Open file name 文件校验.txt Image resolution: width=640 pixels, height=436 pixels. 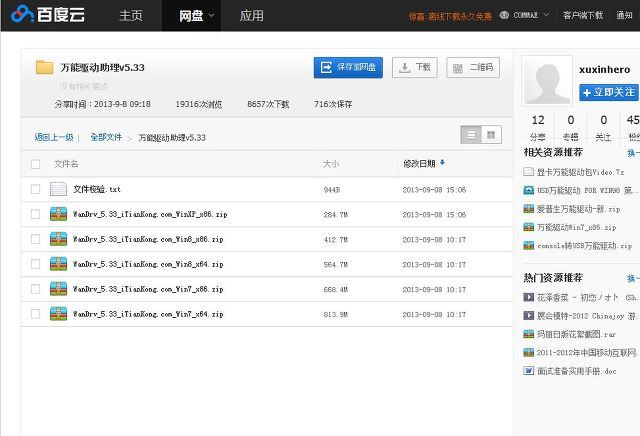(x=97, y=189)
